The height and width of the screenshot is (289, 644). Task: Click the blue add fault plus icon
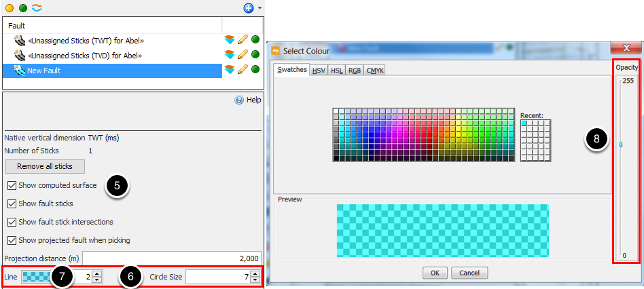[249, 7]
